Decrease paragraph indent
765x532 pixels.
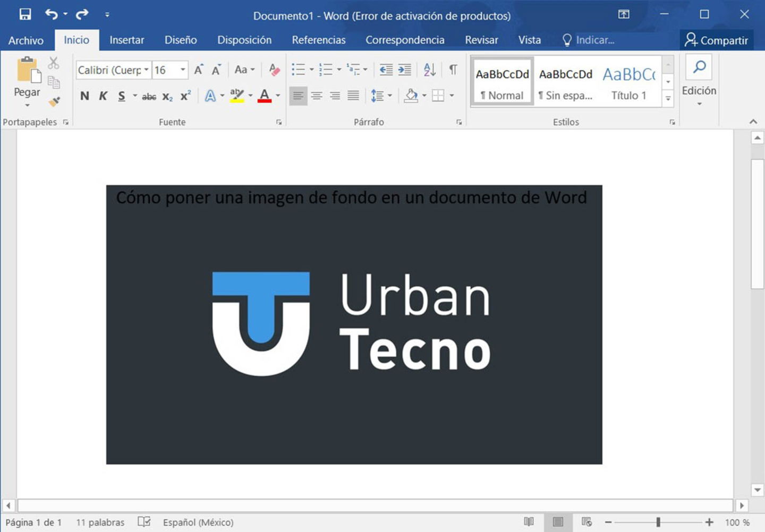click(386, 70)
